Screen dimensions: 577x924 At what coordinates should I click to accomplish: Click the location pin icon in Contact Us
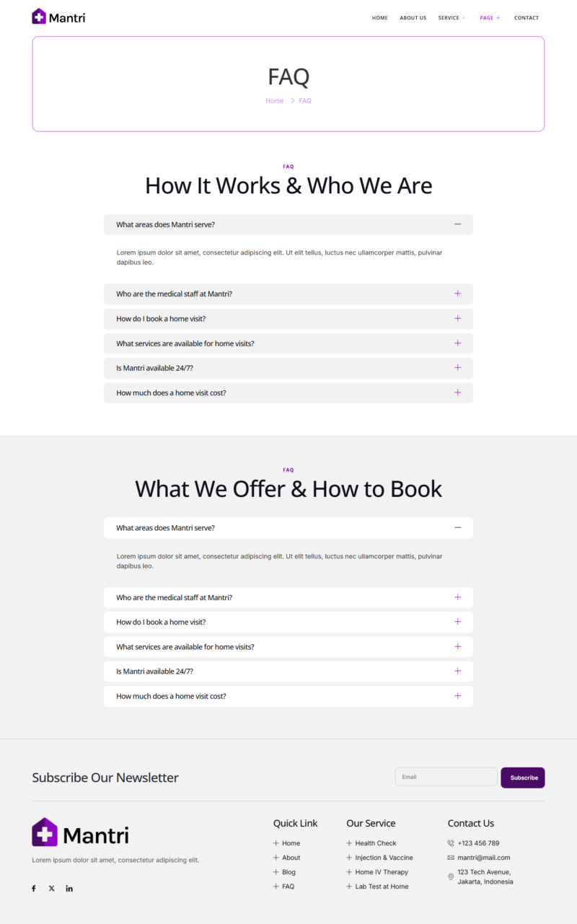point(451,877)
